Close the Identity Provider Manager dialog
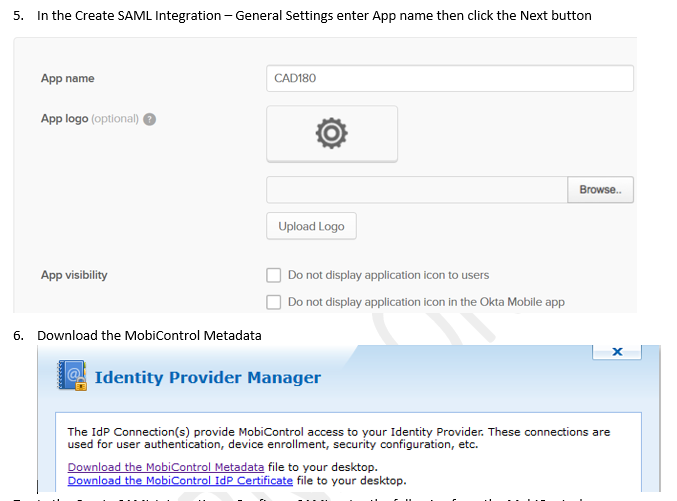 click(x=616, y=352)
